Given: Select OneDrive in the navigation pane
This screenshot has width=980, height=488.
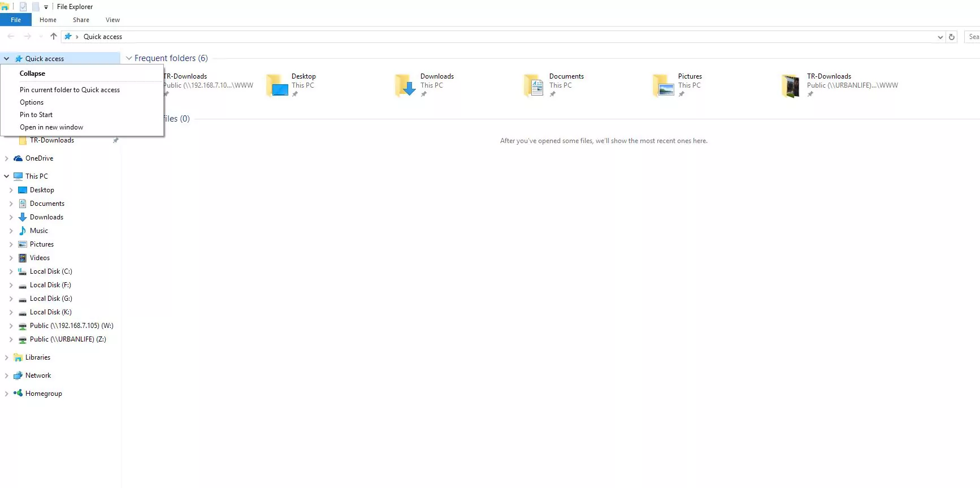Looking at the screenshot, I should tap(39, 158).
